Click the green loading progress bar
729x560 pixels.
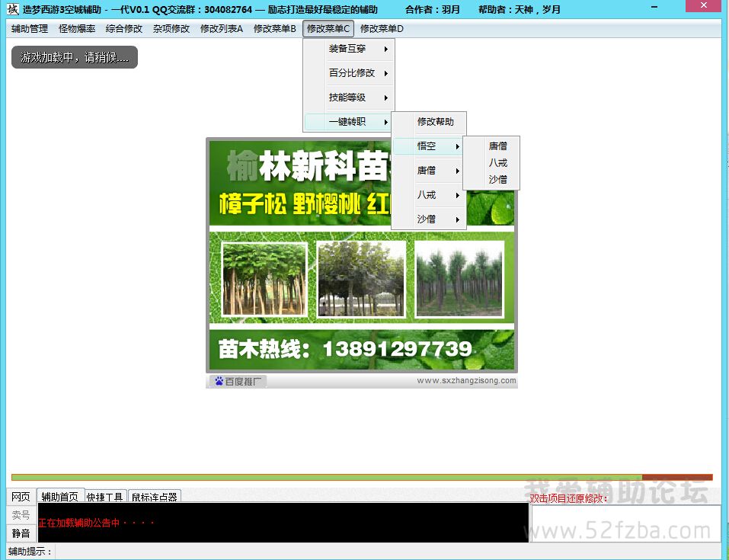point(328,478)
